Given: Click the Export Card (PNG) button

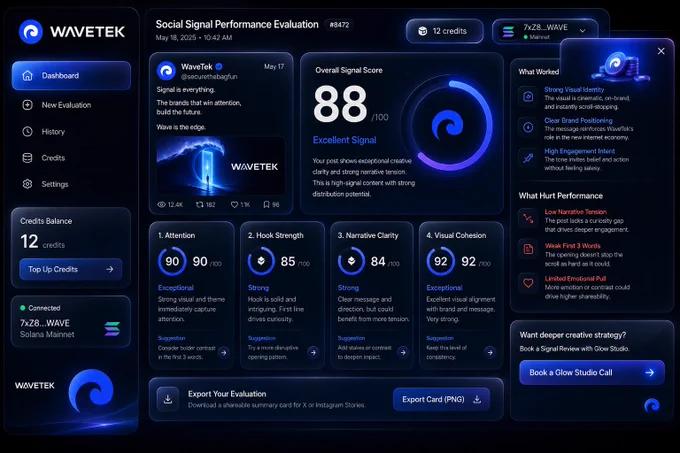Looking at the screenshot, I should coord(441,399).
